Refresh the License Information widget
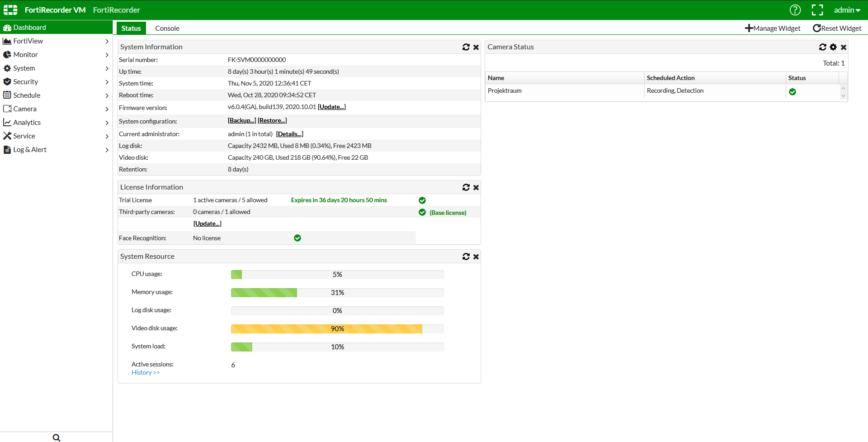Screen dimensions: 868x442 [x=466, y=187]
